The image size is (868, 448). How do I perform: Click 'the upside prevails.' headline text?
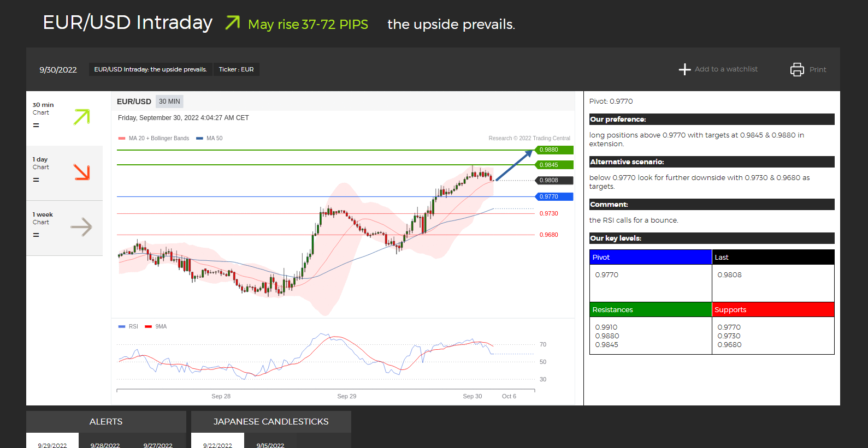(451, 25)
